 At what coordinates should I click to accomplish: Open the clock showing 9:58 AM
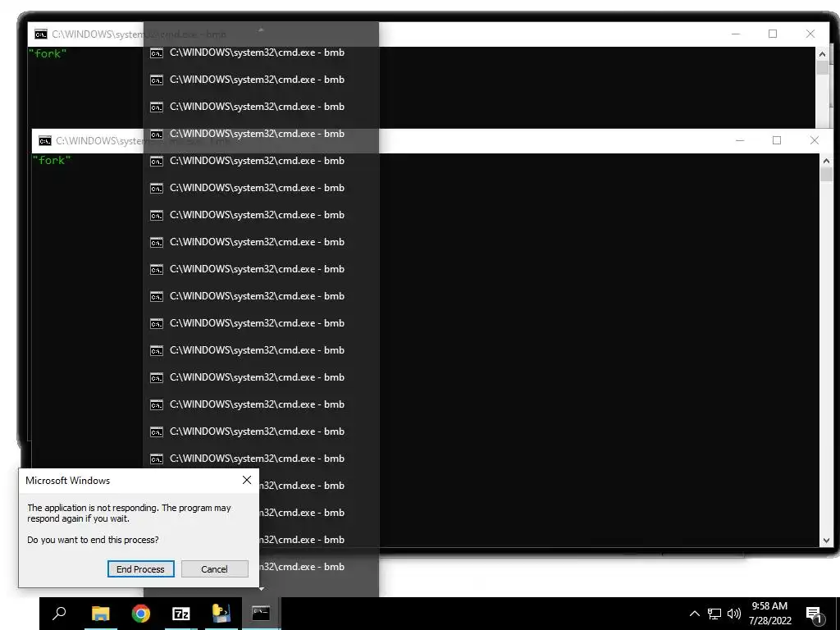point(769,614)
